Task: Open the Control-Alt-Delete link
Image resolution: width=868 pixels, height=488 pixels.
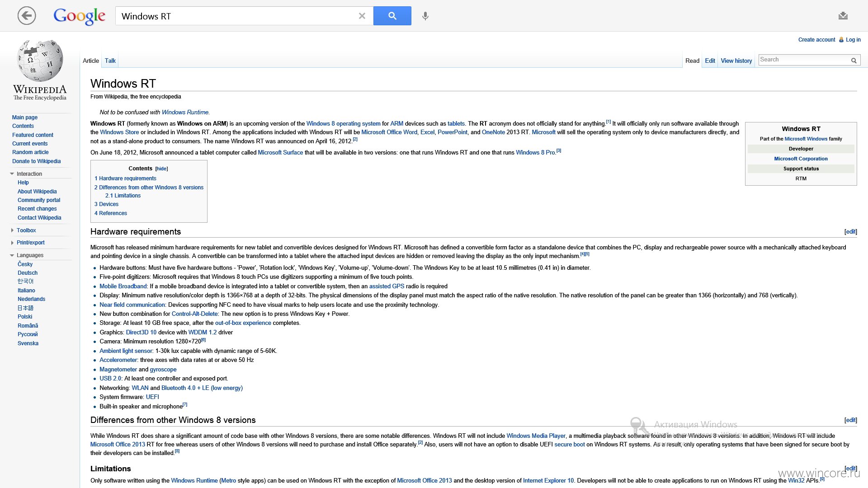Action: pos(195,314)
